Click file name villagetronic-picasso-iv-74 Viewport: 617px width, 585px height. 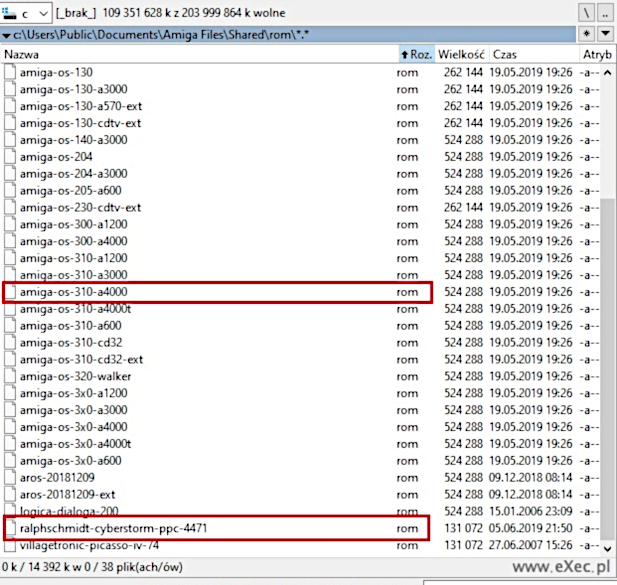coord(89,545)
